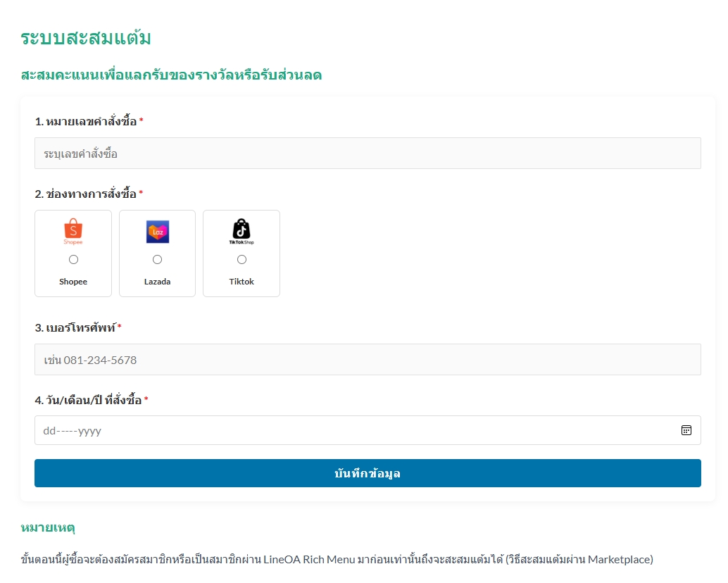Select the Tiktok radio button

pyautogui.click(x=241, y=260)
